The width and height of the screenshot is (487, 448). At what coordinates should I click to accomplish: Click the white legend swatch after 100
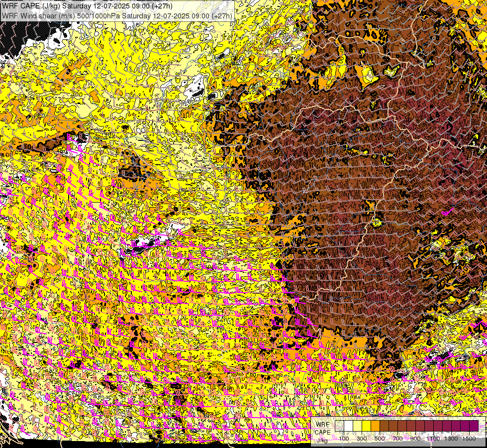click(349, 426)
